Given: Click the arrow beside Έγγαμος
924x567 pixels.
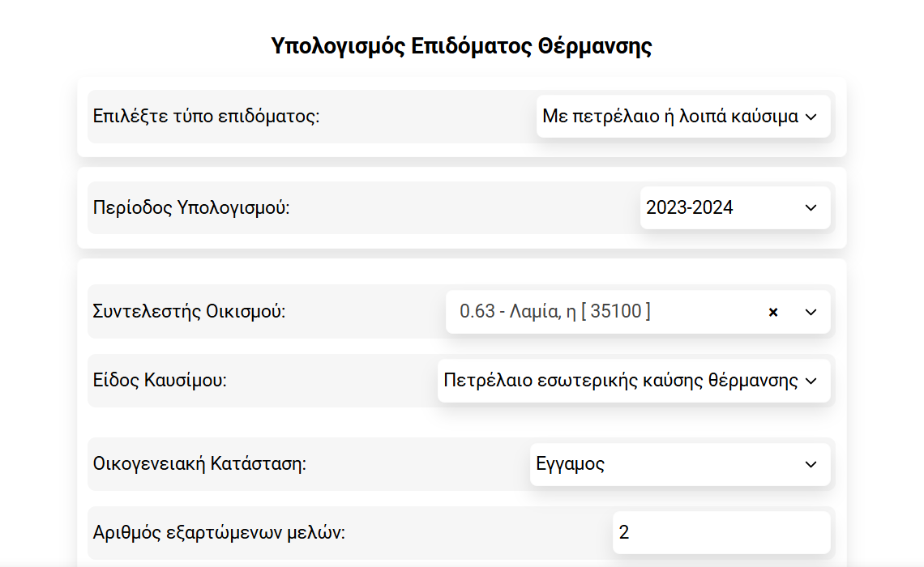Looking at the screenshot, I should click(811, 464).
